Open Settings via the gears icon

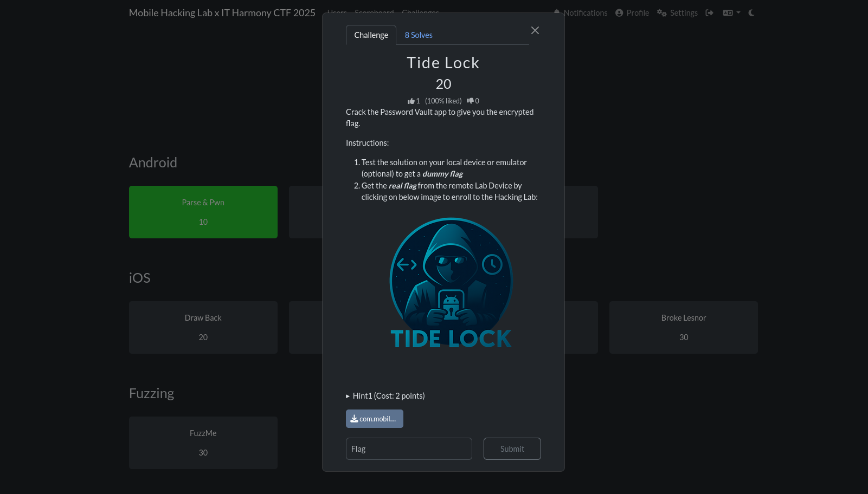(x=661, y=12)
